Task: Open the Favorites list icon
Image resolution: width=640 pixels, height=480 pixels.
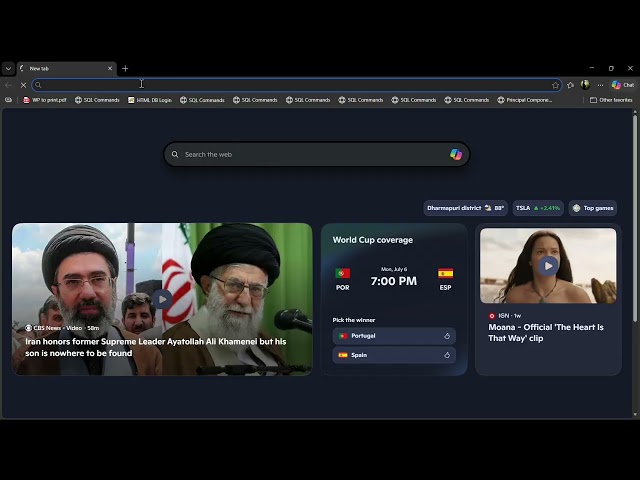Action: point(571,85)
